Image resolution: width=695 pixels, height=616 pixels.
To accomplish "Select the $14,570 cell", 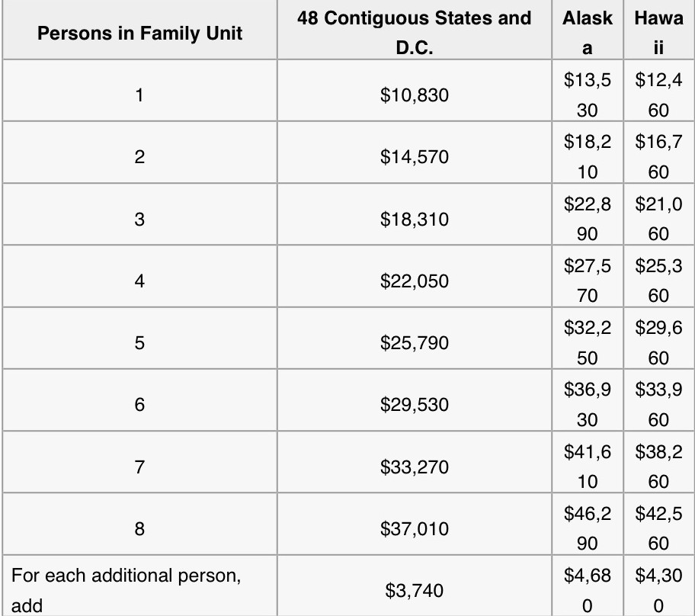I will tap(415, 157).
